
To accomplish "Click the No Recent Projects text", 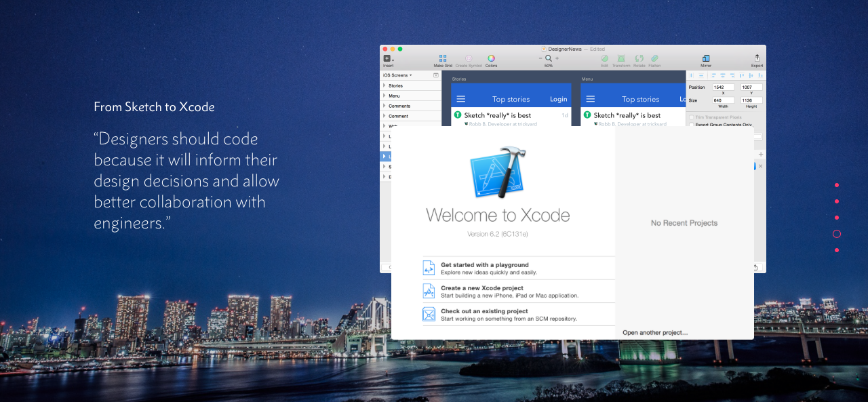I will [x=684, y=223].
